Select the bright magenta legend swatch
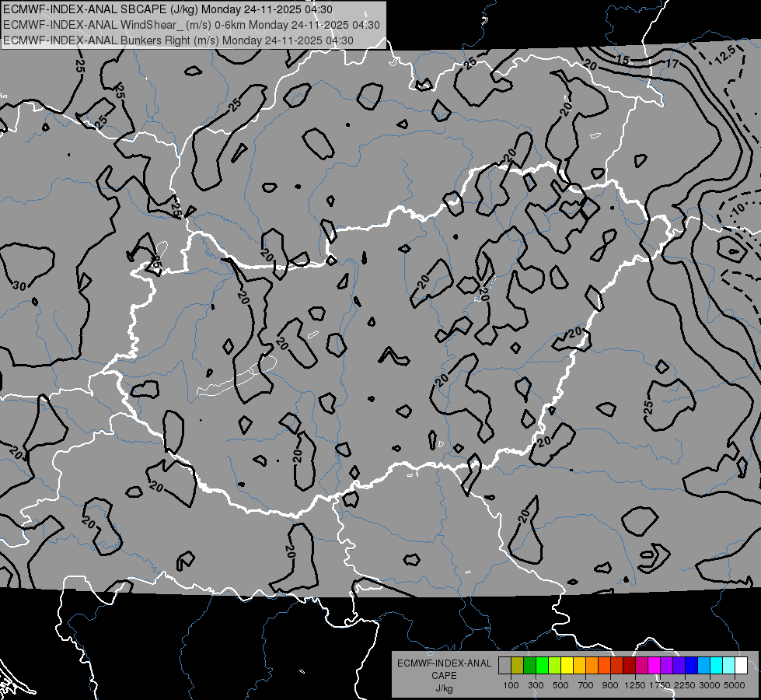 click(655, 665)
